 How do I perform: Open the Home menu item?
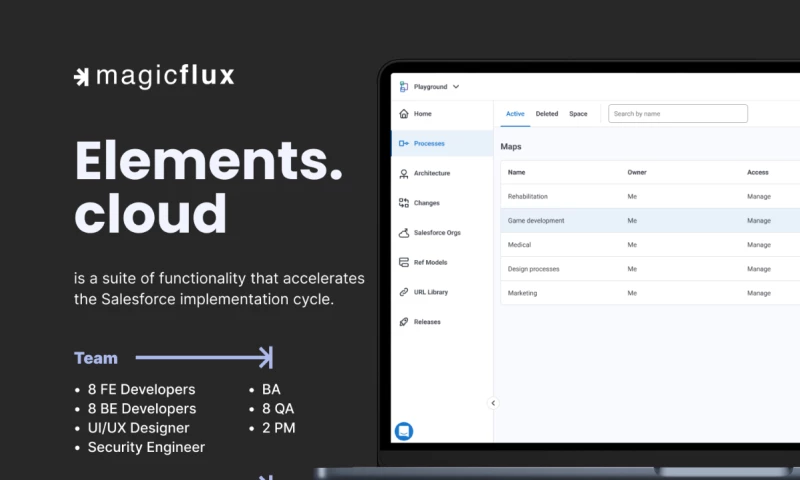442,114
